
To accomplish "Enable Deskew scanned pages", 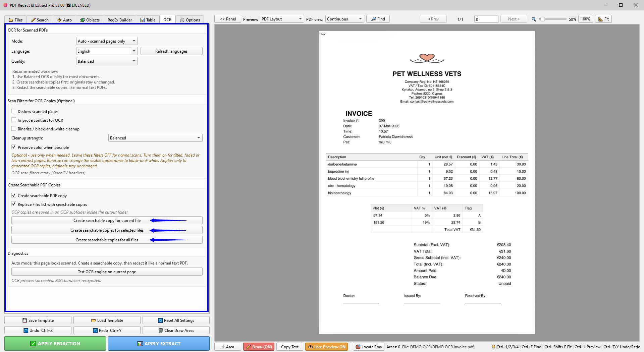I will (x=14, y=111).
